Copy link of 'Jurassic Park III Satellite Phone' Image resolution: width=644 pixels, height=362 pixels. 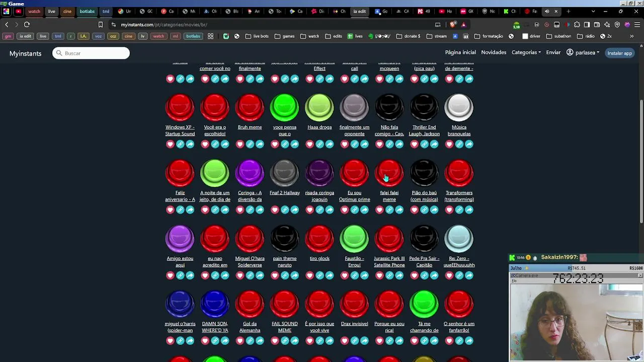point(389,276)
